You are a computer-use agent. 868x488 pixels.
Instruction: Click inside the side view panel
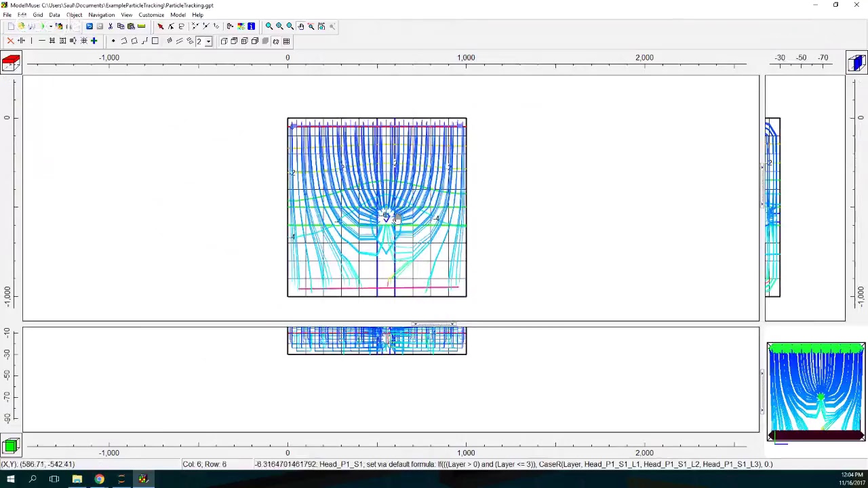click(x=805, y=198)
